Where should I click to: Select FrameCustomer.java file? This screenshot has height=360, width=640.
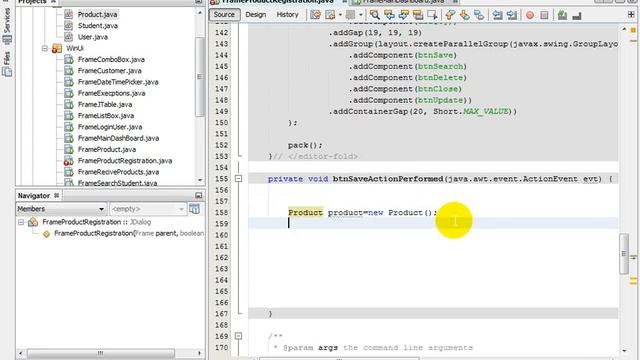pyautogui.click(x=109, y=71)
